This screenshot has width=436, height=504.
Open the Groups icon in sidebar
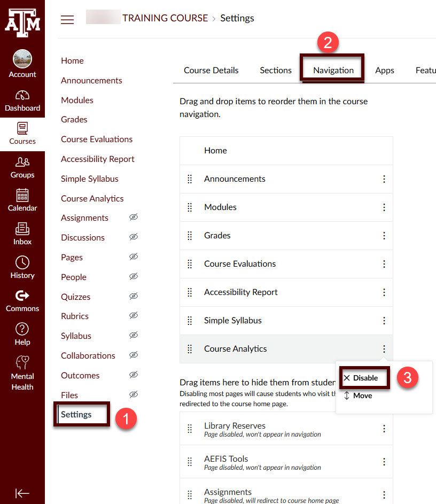22,167
